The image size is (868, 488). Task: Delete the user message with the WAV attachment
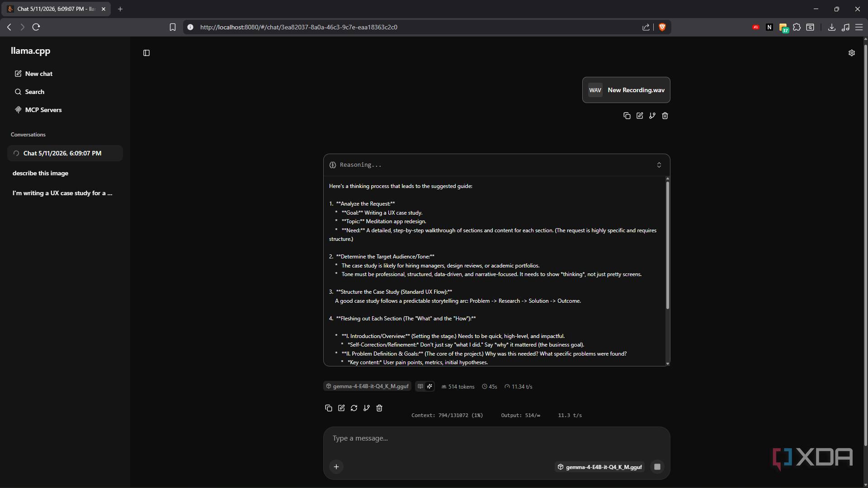click(x=665, y=116)
